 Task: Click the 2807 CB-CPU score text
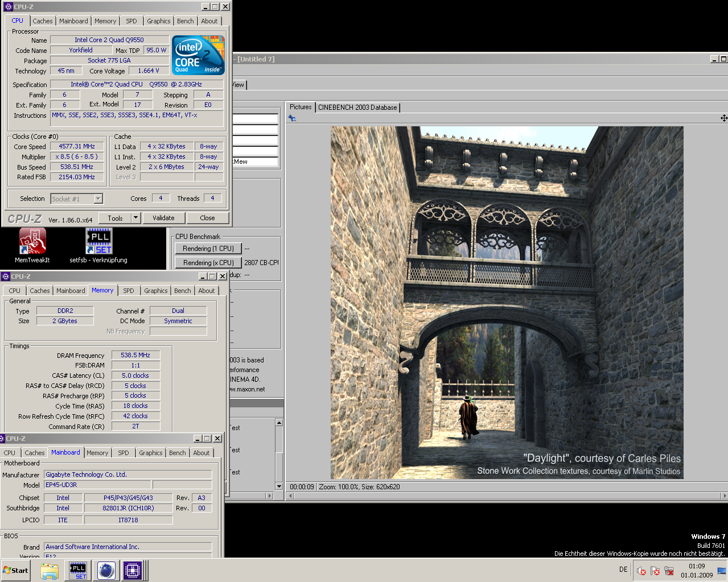261,263
